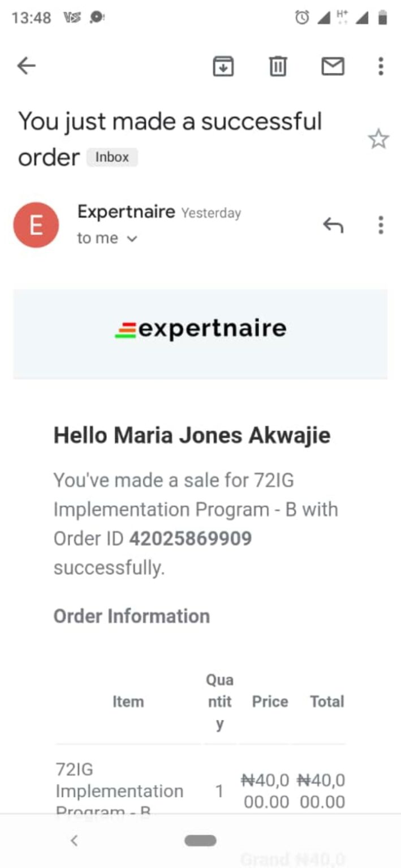Star this email
401x868 pixels.
tap(378, 139)
